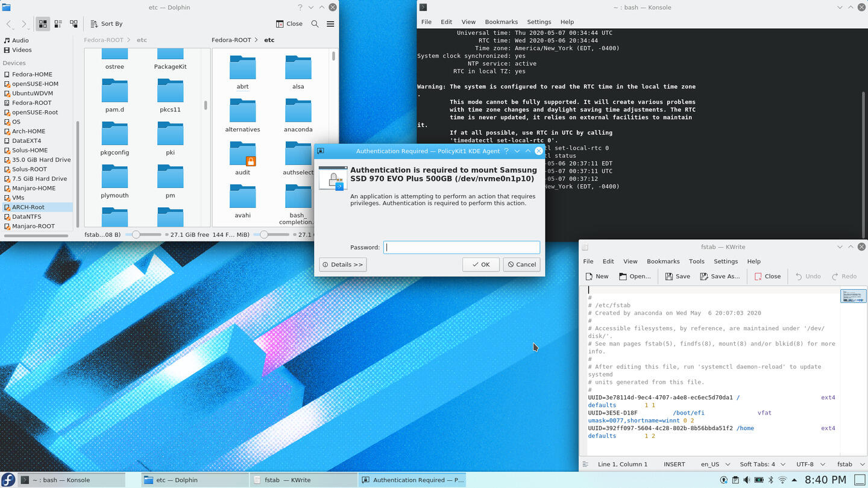This screenshot has height=488, width=868.
Task: Adjust right pane zoom slider in Dolphin
Action: (271, 234)
